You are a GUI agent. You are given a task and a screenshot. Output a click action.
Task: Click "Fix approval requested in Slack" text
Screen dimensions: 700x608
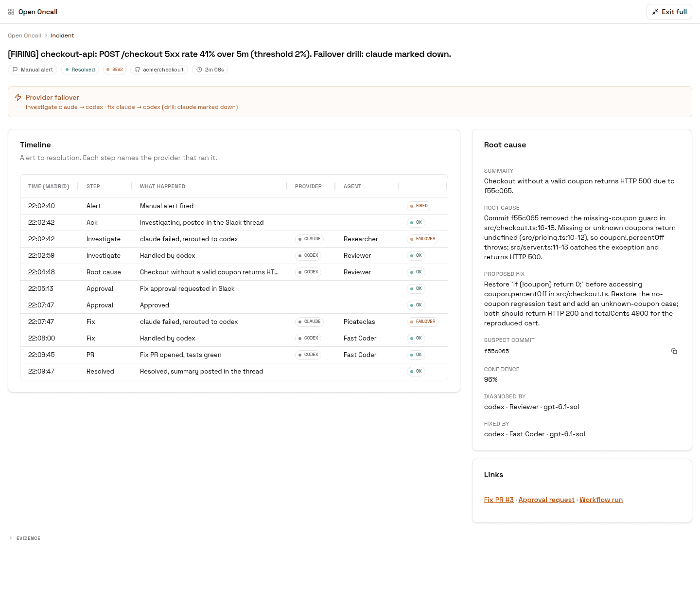(187, 288)
